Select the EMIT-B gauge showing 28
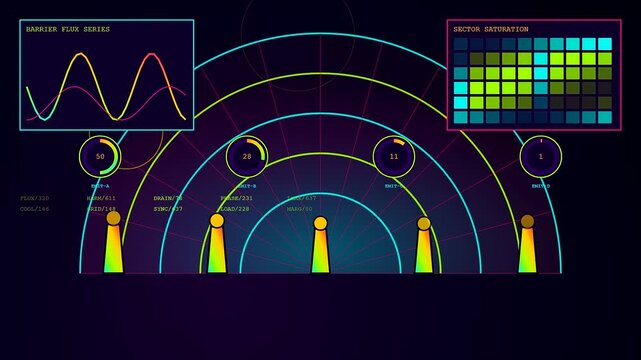 (x=247, y=157)
